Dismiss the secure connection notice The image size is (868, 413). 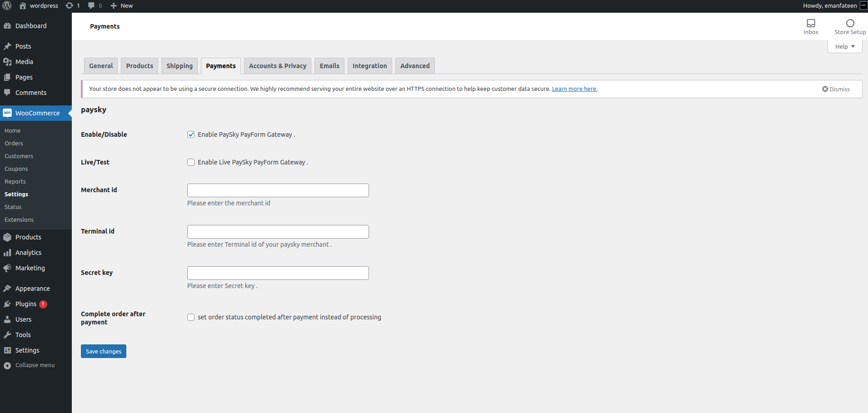tap(836, 89)
